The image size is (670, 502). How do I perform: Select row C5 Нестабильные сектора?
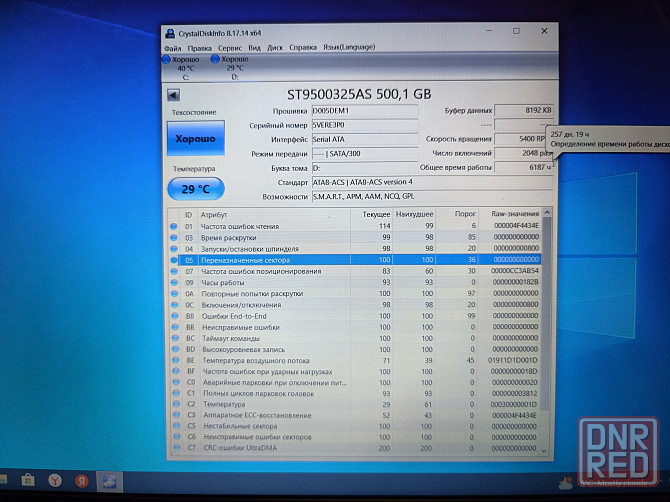355,426
